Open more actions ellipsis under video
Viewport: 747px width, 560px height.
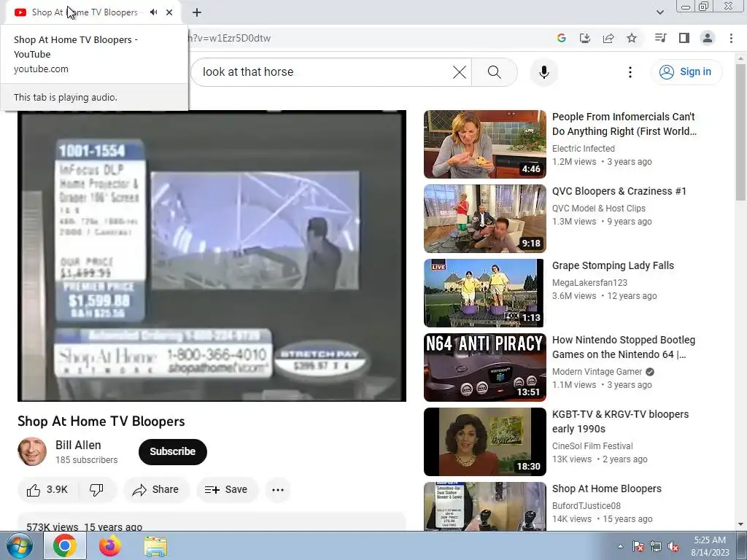tap(278, 489)
